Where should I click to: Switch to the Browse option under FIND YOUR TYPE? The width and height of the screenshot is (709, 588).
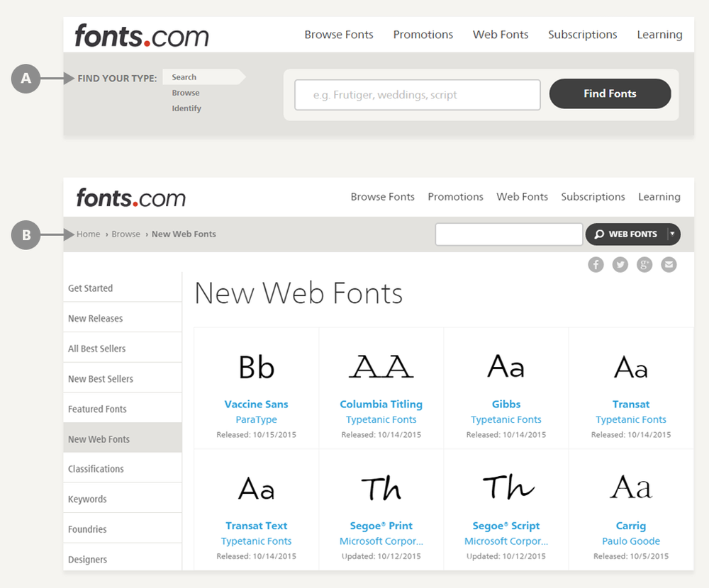tap(185, 92)
